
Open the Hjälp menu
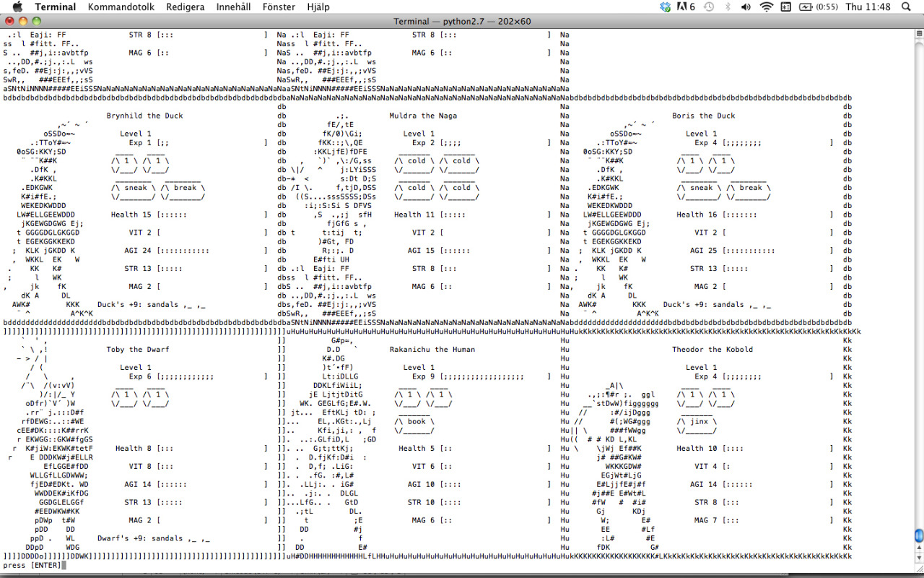[x=318, y=7]
